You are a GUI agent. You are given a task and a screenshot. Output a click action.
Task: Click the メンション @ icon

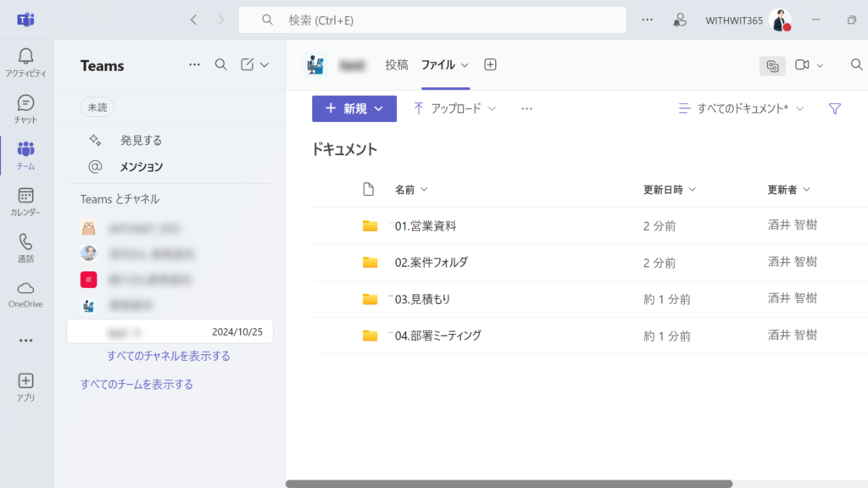click(x=96, y=167)
